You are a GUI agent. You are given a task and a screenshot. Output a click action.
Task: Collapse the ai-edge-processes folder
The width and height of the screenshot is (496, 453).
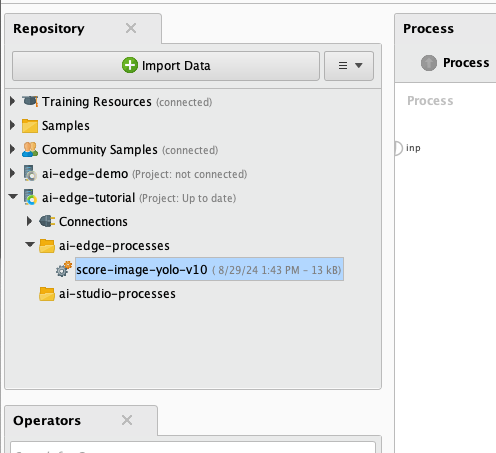(30, 245)
